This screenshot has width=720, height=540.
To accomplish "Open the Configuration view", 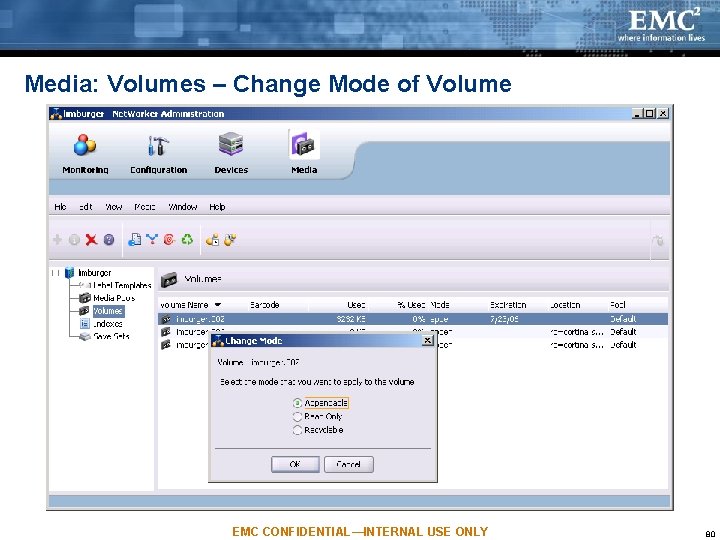I will point(158,154).
